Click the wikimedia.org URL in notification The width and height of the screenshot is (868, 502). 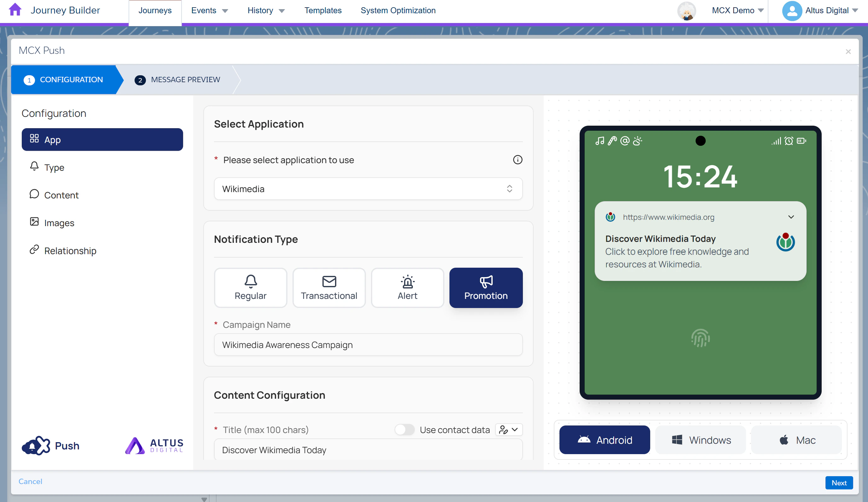[668, 217]
